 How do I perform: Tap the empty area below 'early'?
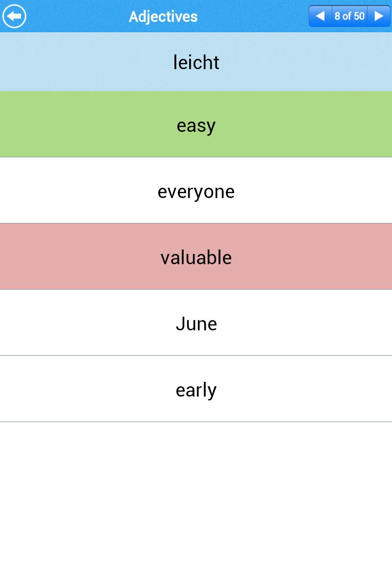coord(196,497)
